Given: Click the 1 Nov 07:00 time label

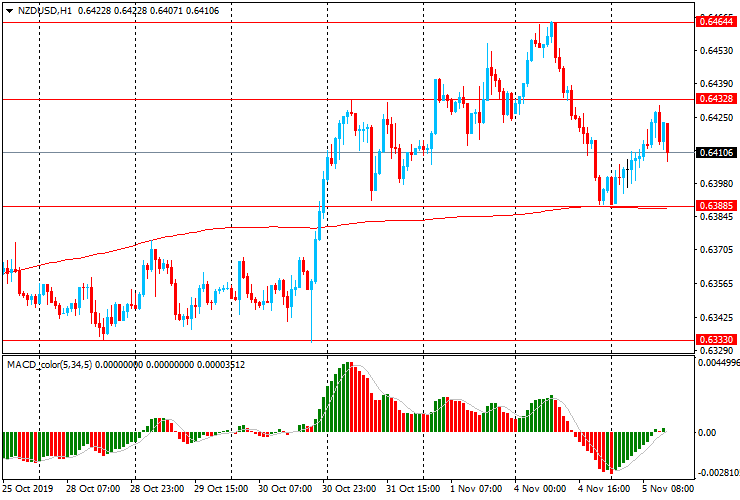Looking at the screenshot, I should [x=478, y=491].
